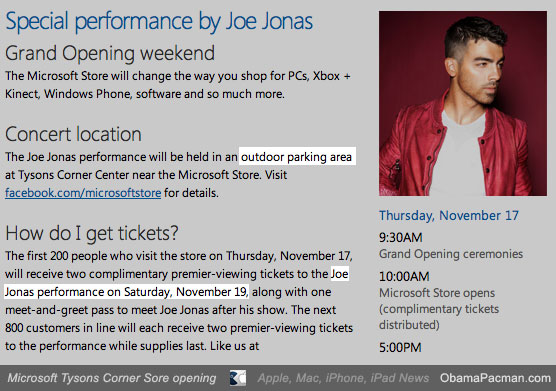Click the 9:30AM schedule time

pos(401,237)
